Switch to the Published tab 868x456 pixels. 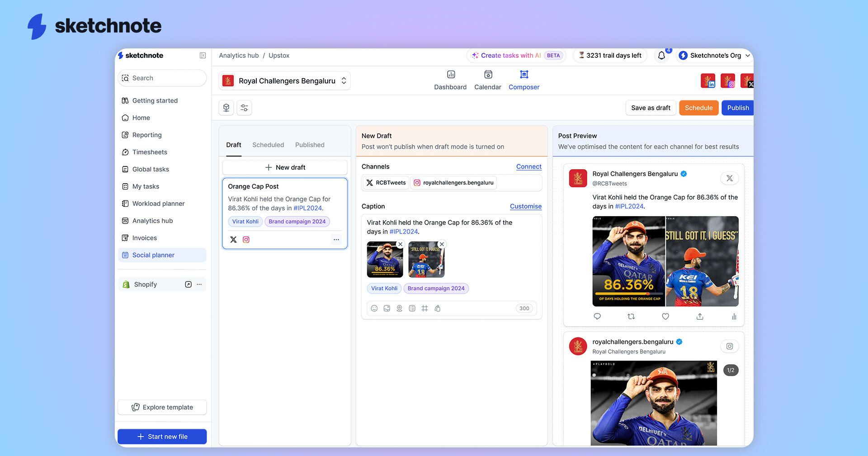click(310, 145)
